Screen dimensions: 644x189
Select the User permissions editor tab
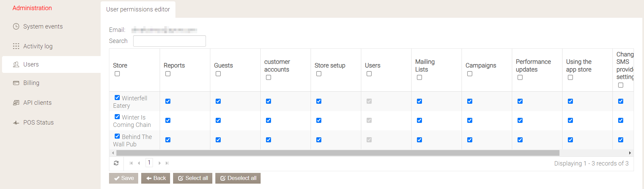point(138,9)
